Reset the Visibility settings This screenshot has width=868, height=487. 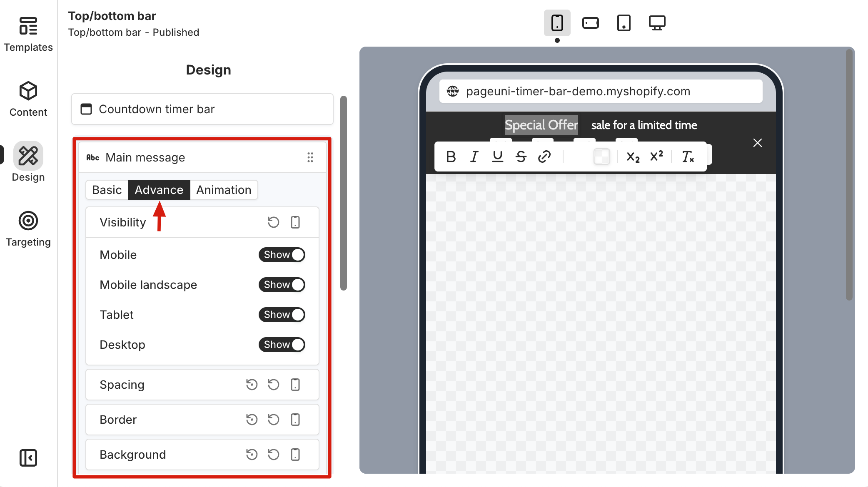pyautogui.click(x=274, y=222)
